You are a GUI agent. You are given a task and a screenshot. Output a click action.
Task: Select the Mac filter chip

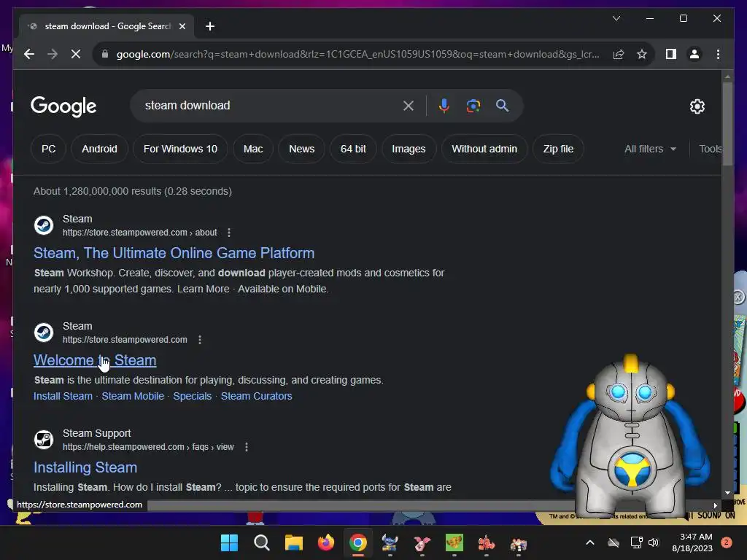253,149
